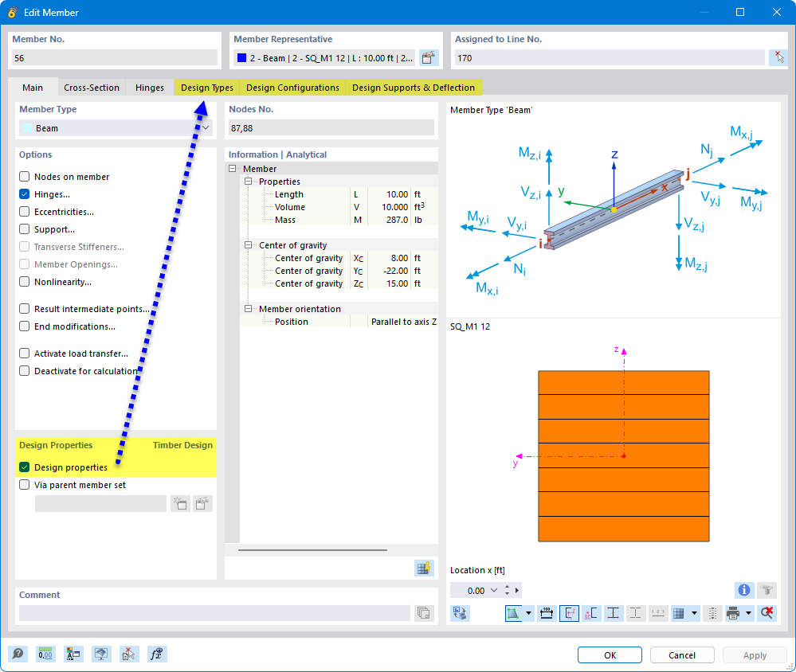Confirm changes with the OK button
Image resolution: width=796 pixels, height=672 pixels.
tap(609, 654)
